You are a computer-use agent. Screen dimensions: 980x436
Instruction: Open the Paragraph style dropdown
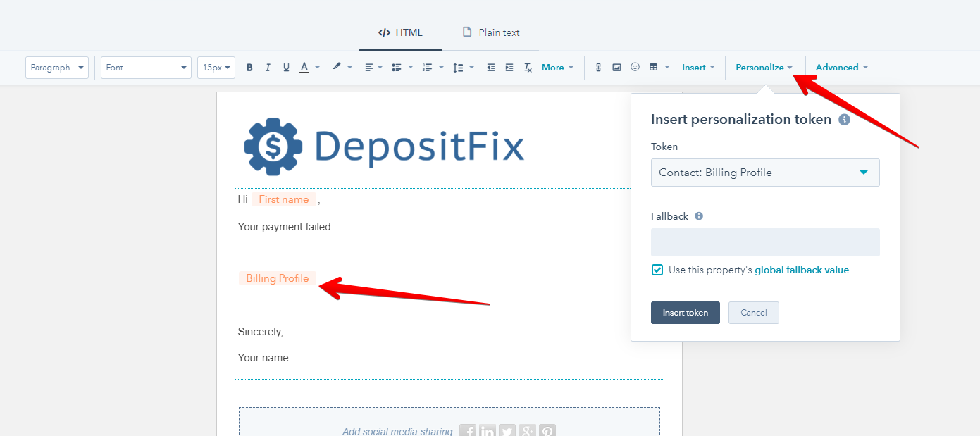click(57, 68)
